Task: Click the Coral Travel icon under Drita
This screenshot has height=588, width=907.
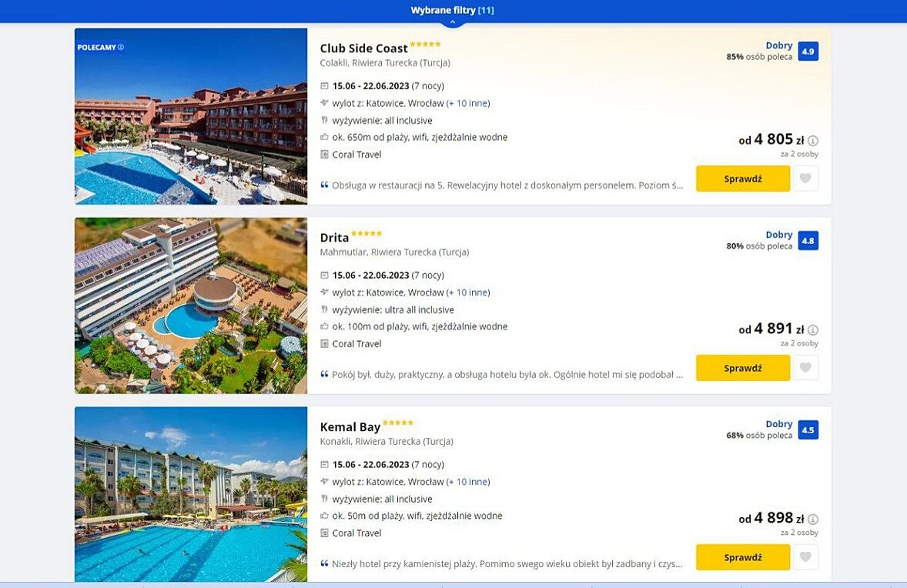Action: (x=324, y=344)
